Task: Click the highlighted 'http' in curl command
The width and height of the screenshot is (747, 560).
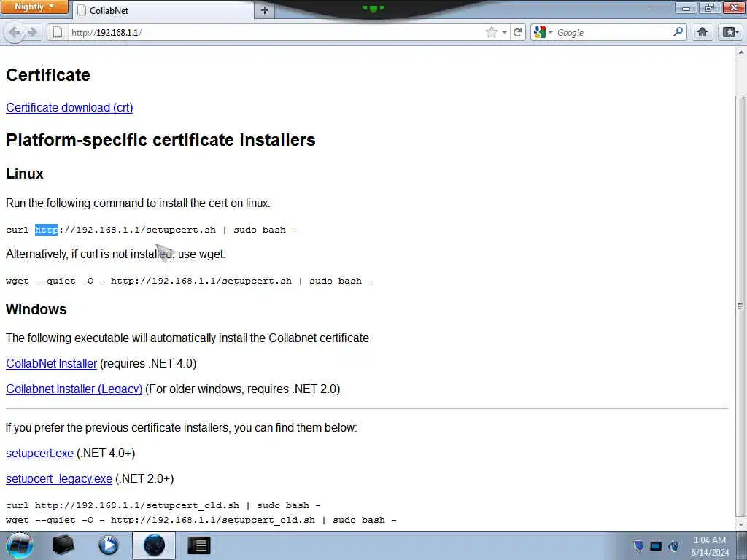Action: click(x=47, y=230)
